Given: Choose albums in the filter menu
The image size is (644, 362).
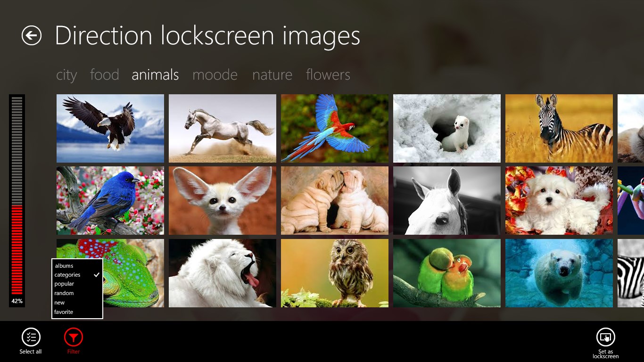Looking at the screenshot, I should click(64, 265).
